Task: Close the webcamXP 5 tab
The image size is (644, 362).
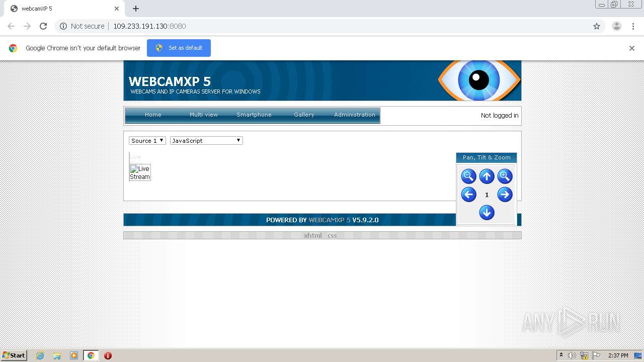Action: tap(117, 9)
